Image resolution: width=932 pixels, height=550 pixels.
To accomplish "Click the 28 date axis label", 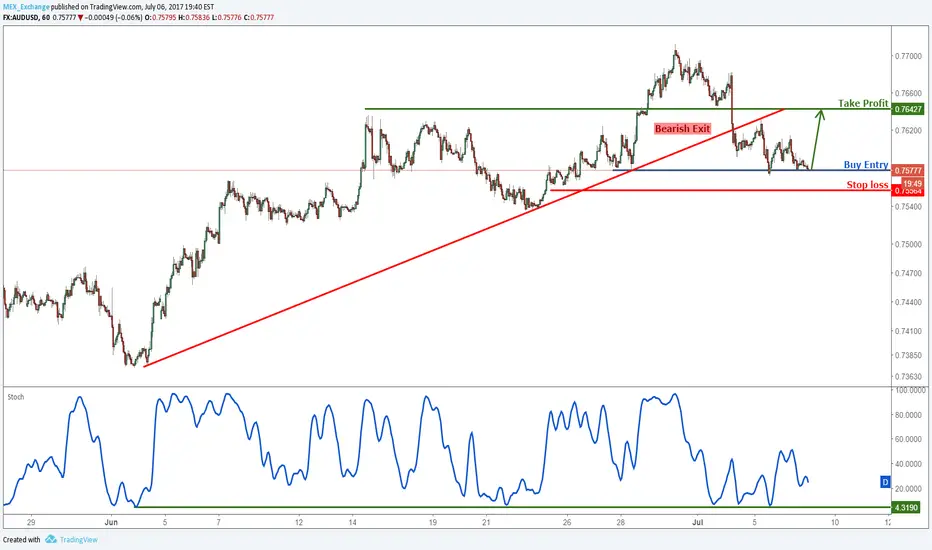I will pyautogui.click(x=621, y=523).
